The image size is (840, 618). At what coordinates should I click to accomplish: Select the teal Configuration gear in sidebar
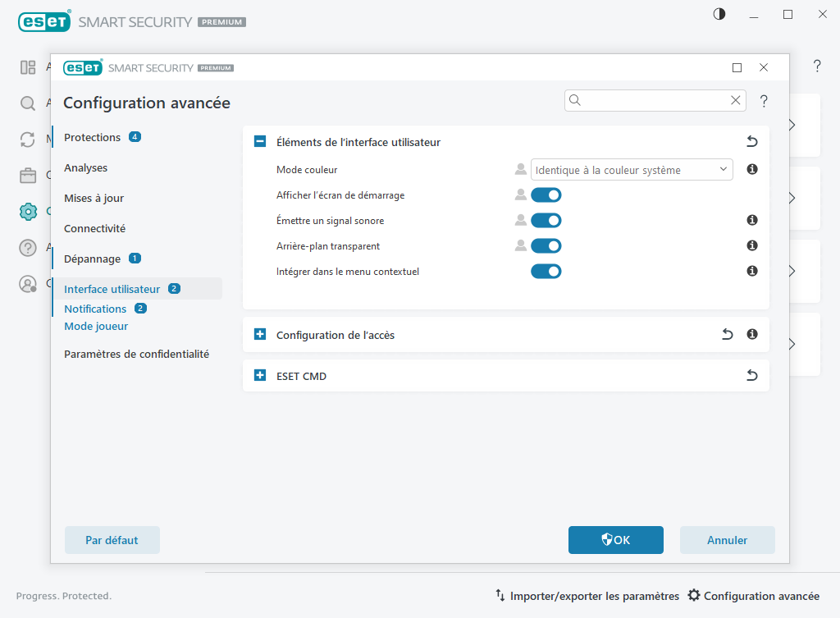(27, 211)
